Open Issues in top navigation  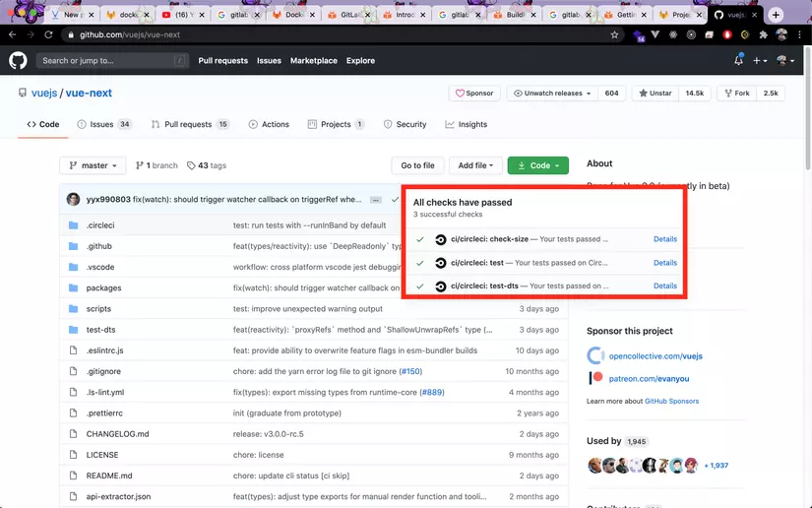(x=269, y=61)
